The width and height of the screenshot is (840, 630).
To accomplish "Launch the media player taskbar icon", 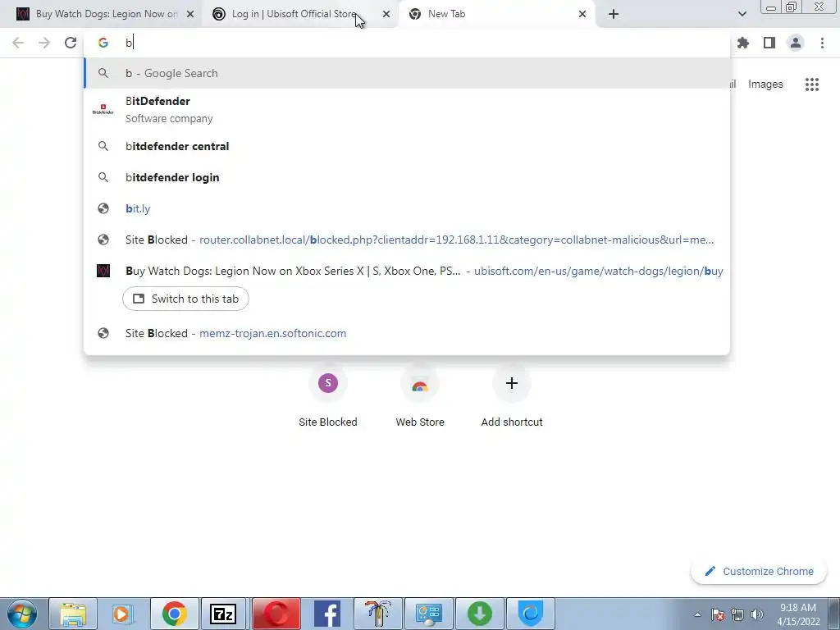I will click(x=123, y=614).
